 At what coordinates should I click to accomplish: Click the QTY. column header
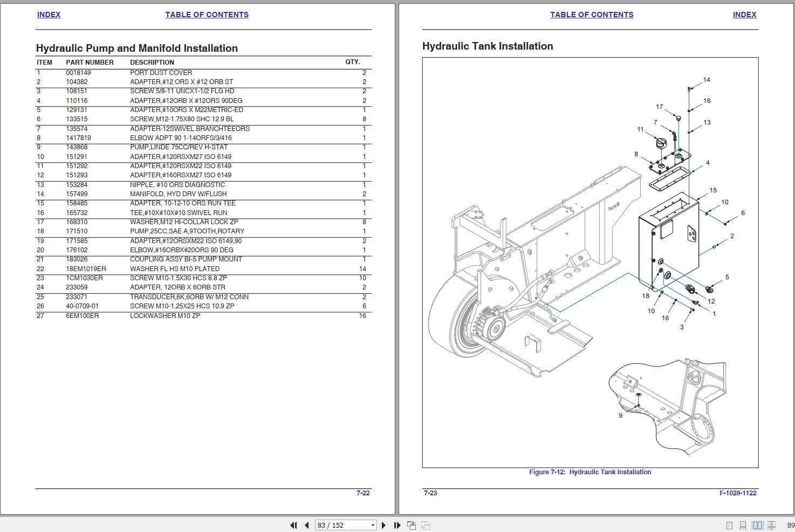[x=353, y=62]
